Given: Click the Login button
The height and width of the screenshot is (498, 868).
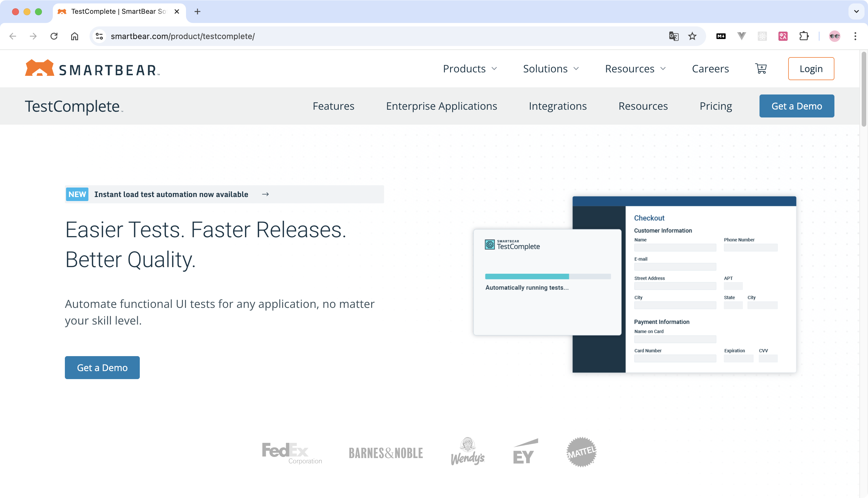Looking at the screenshot, I should (x=811, y=69).
